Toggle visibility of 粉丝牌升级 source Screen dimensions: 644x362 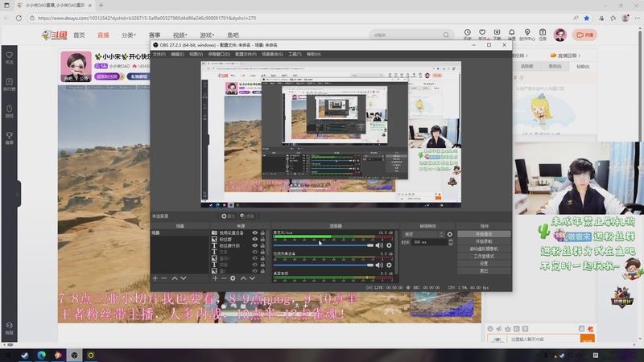pyautogui.click(x=254, y=245)
